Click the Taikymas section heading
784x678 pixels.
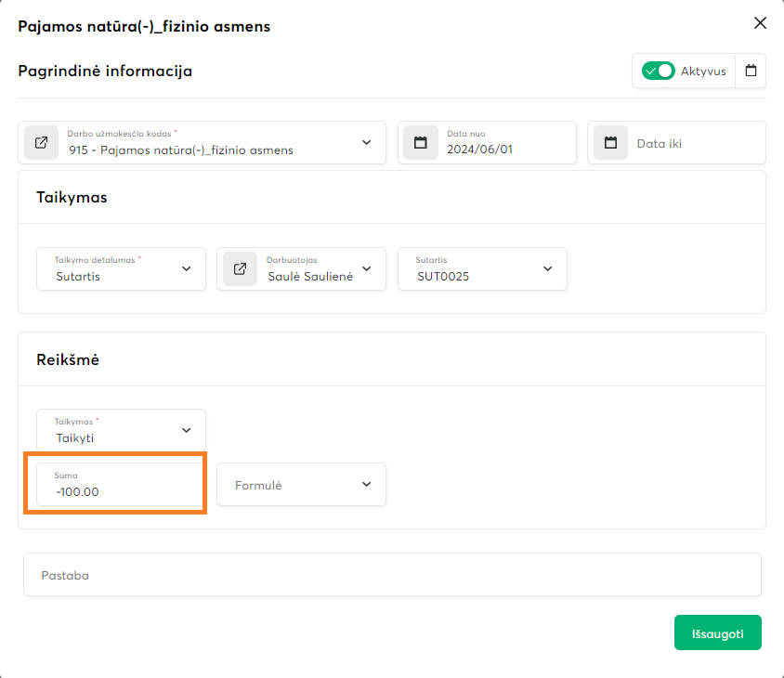(x=72, y=198)
